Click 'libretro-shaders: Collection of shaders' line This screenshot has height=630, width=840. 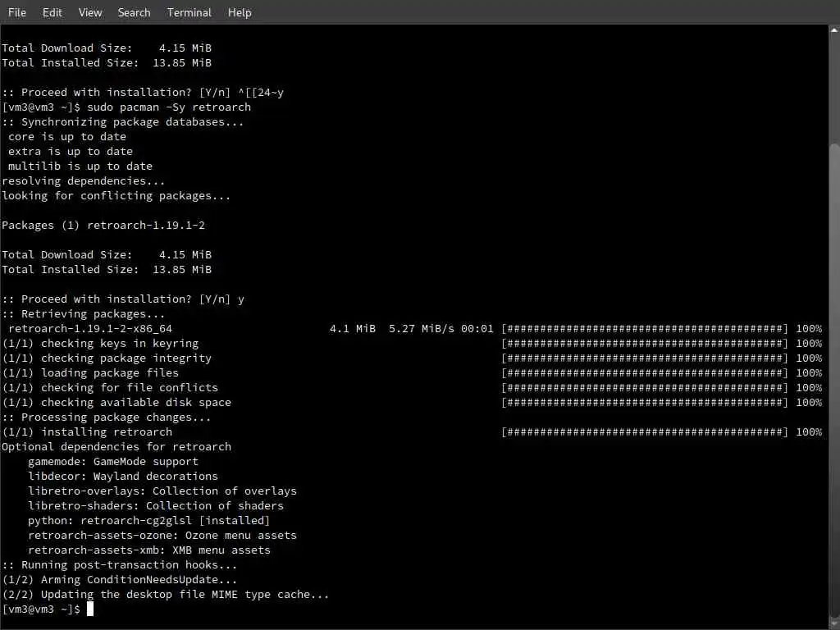coord(155,505)
